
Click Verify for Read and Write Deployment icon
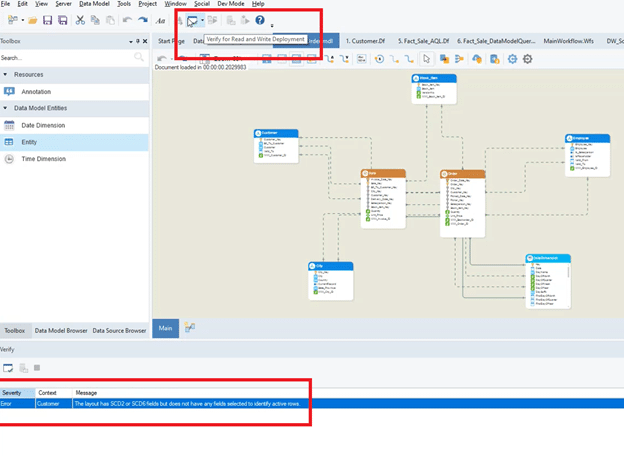tap(191, 20)
